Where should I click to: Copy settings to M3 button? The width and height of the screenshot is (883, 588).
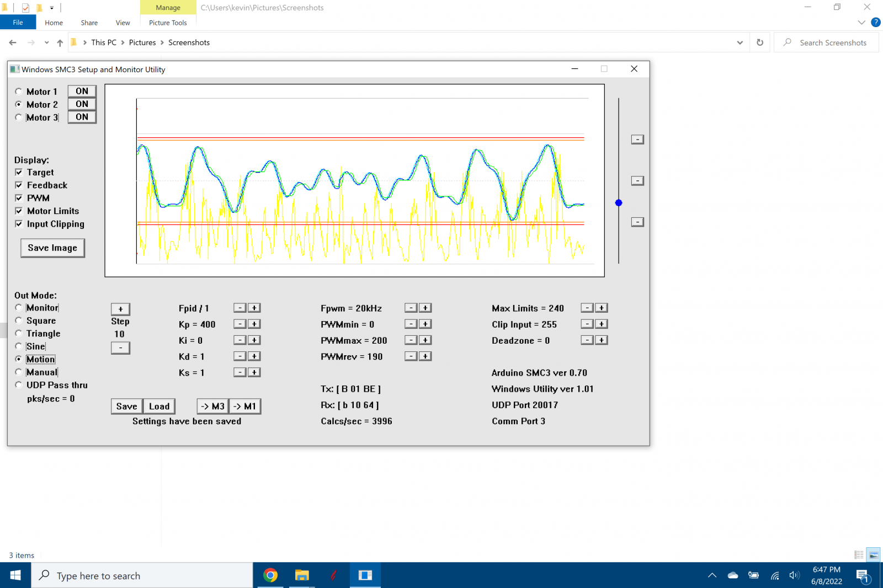(x=212, y=407)
